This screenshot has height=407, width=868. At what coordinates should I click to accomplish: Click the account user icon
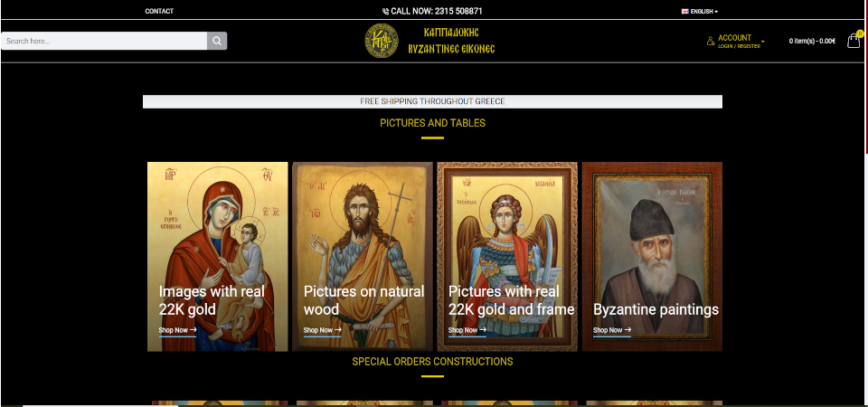pyautogui.click(x=711, y=41)
